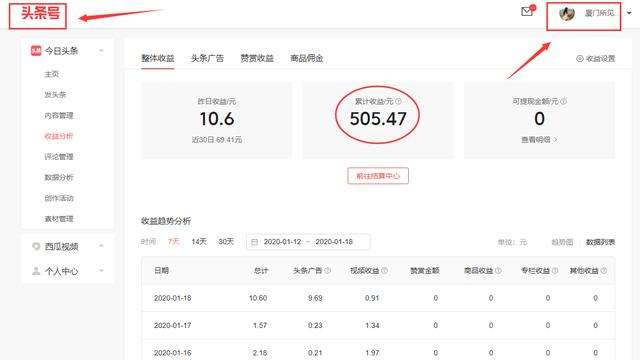Switch to the 赞赏收益 tab
The width and height of the screenshot is (640, 360).
pyautogui.click(x=257, y=58)
